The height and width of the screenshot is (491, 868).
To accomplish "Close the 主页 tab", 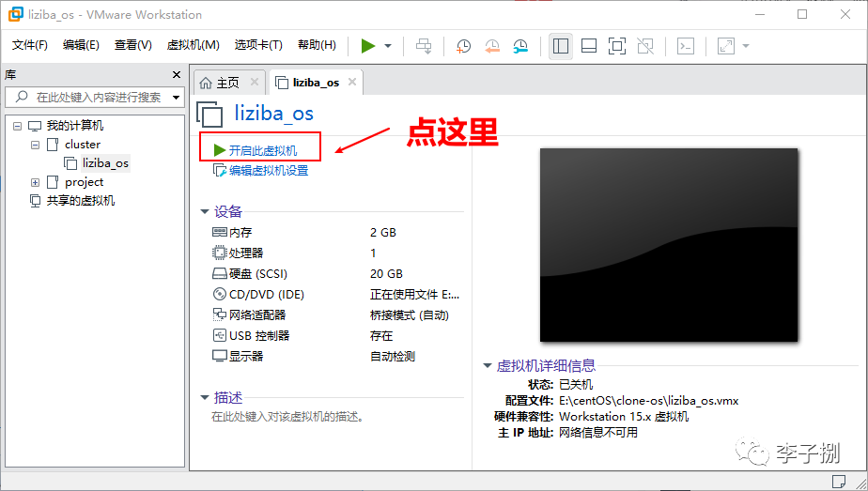I will (x=254, y=82).
